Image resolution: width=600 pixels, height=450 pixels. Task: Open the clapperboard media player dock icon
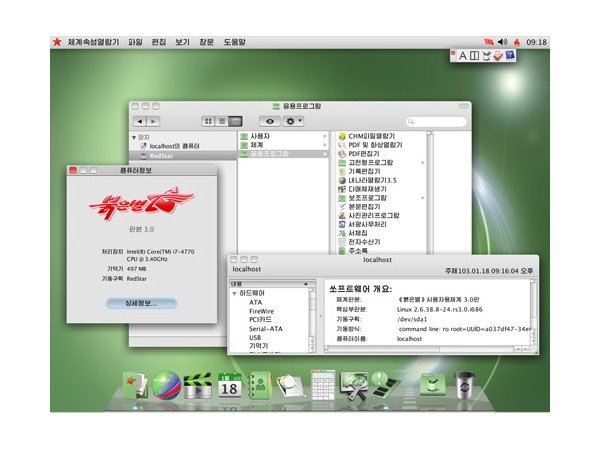198,386
